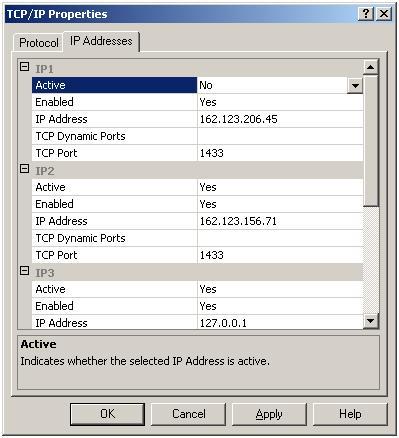Viewport: 399px width, 438px height.
Task: Click the scrollbar up arrow
Action: [x=370, y=67]
